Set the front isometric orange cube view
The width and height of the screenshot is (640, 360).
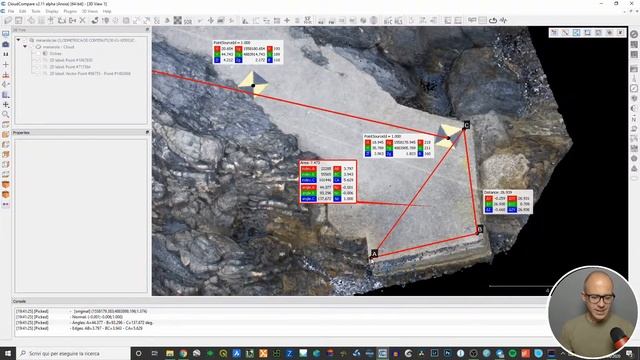[x=6, y=185]
